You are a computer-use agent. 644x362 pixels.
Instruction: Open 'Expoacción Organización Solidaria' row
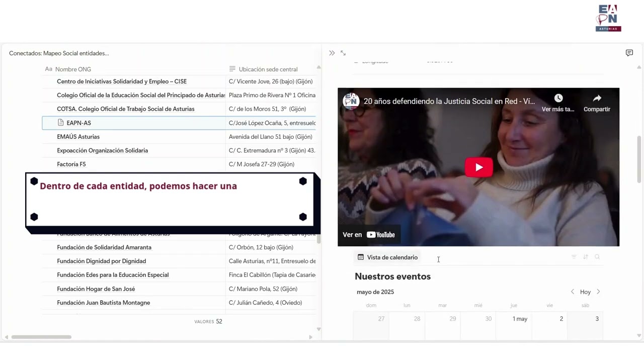[103, 150]
